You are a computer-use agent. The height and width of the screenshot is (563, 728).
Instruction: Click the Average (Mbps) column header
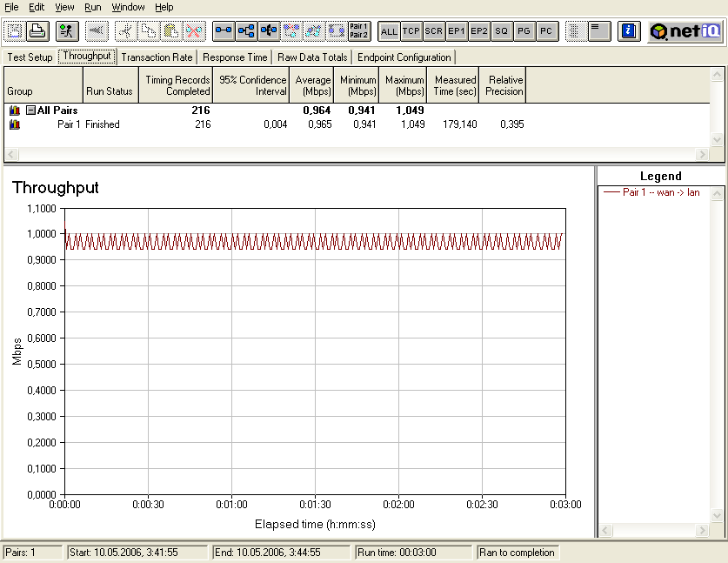(313, 85)
